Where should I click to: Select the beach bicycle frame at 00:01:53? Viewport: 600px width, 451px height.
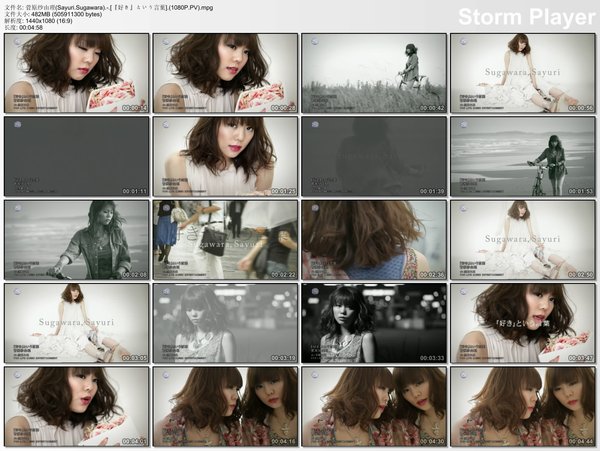[x=523, y=156]
